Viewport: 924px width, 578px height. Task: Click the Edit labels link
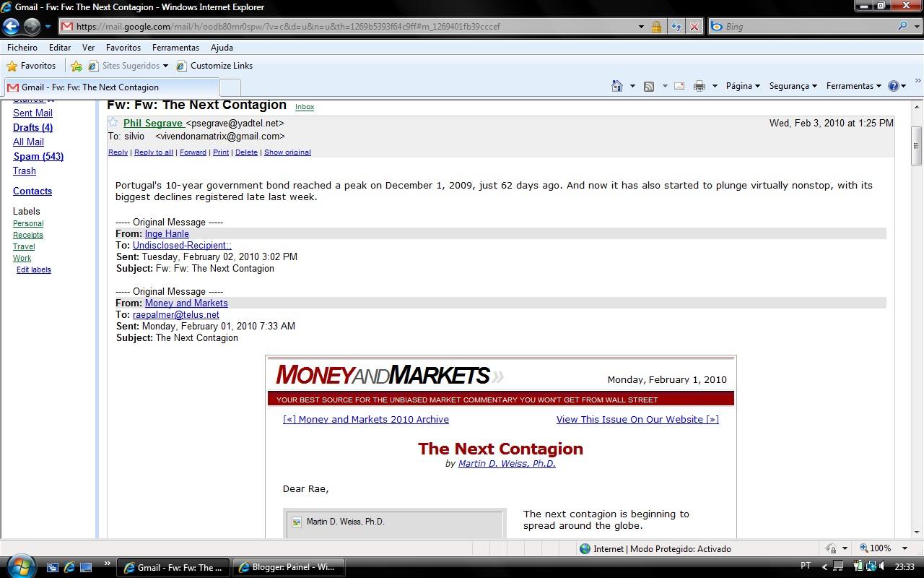tap(34, 269)
